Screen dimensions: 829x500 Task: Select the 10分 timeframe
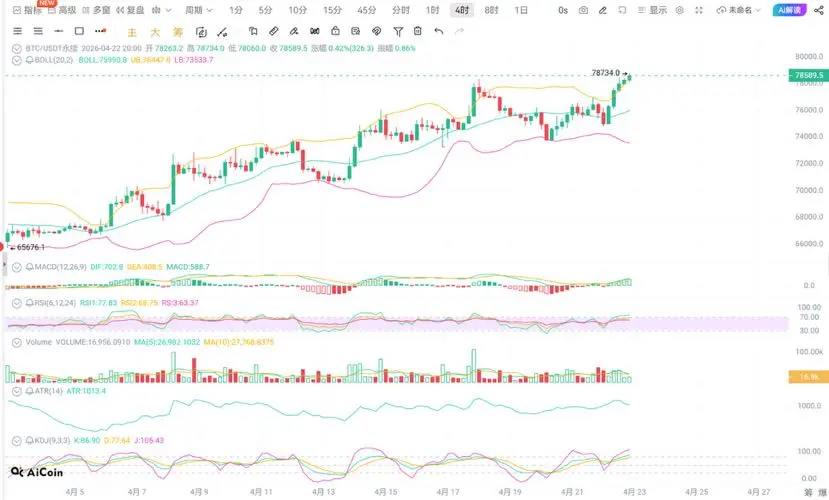[x=298, y=10]
